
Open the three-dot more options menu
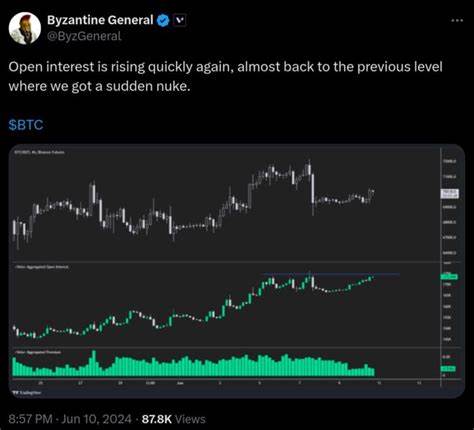457,20
